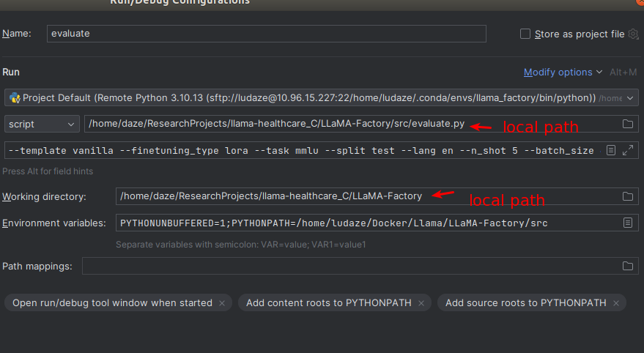Browse for the Working directory folder
644x353 pixels.
click(628, 196)
